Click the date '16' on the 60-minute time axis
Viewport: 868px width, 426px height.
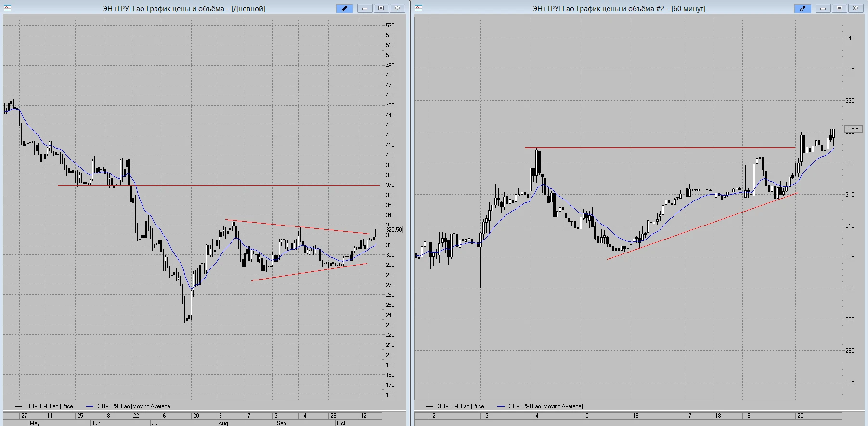[635, 416]
